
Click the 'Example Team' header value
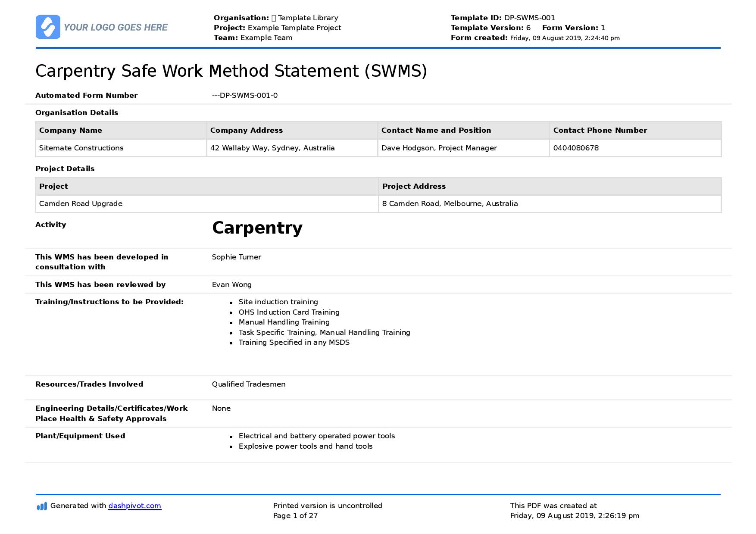point(266,38)
